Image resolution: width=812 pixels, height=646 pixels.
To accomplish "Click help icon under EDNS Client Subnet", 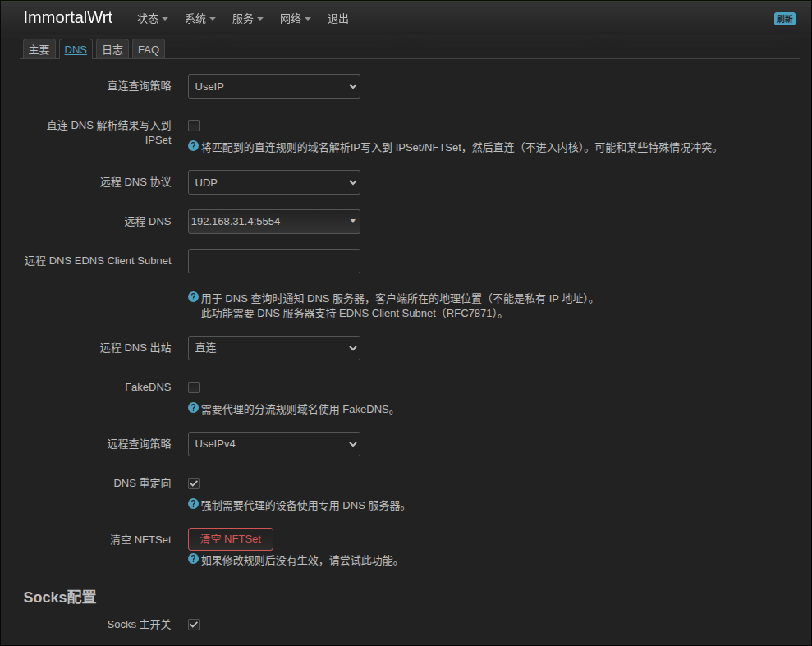I will point(193,298).
